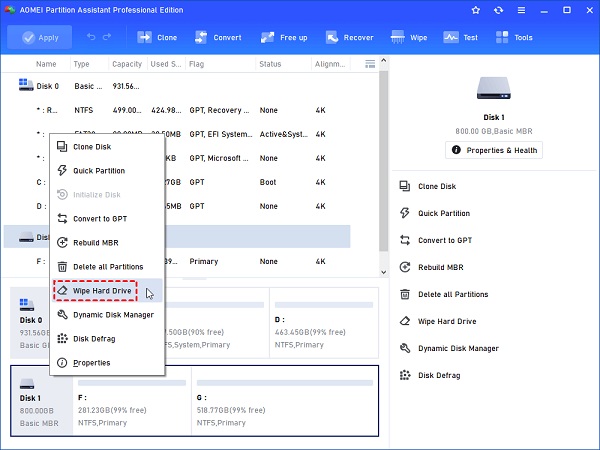This screenshot has width=600, height=450.
Task: Open the title bar menu dropdown arrow
Action: (x=522, y=10)
